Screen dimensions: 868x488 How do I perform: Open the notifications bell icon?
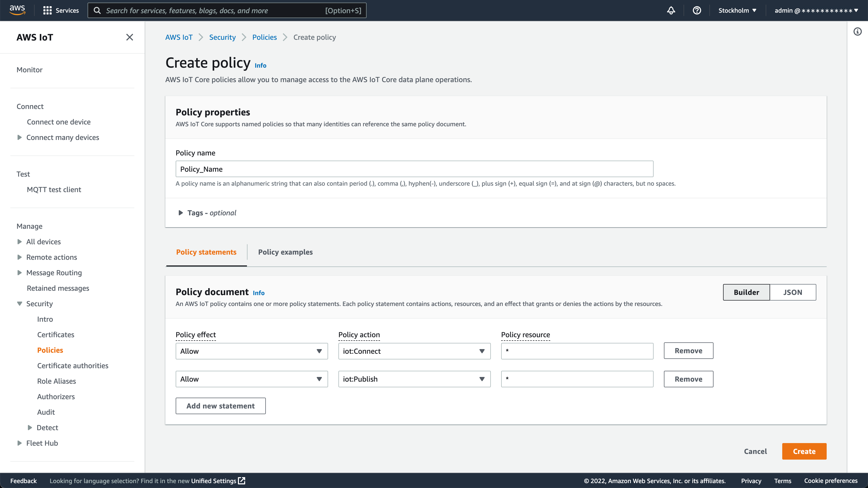coord(671,10)
